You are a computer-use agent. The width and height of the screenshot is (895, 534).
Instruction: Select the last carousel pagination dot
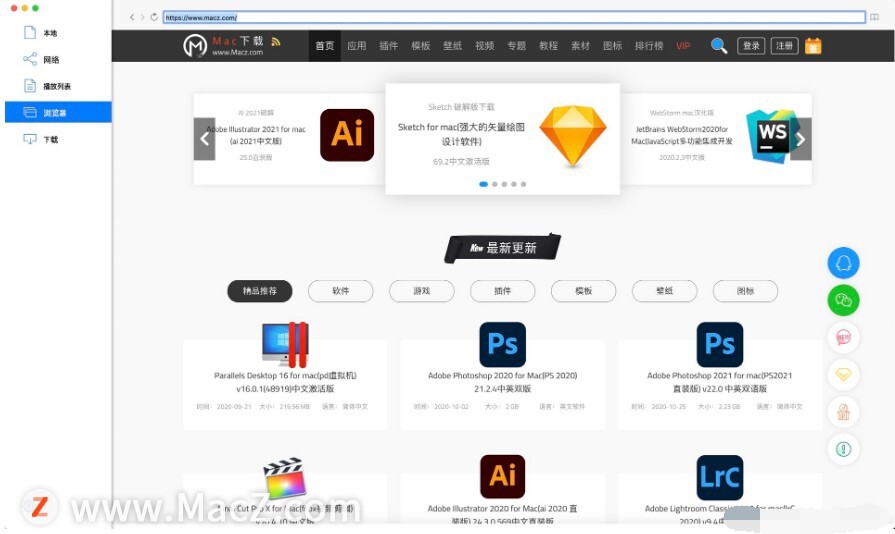523,184
